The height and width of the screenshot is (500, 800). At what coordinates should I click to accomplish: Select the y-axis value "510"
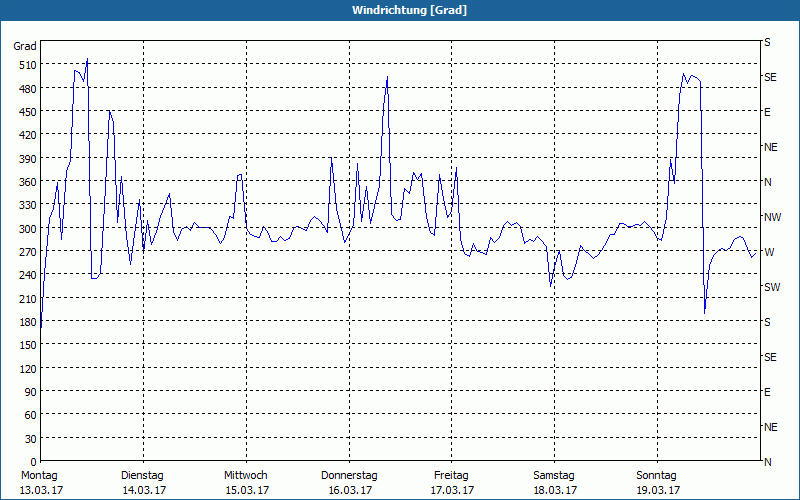[28, 65]
